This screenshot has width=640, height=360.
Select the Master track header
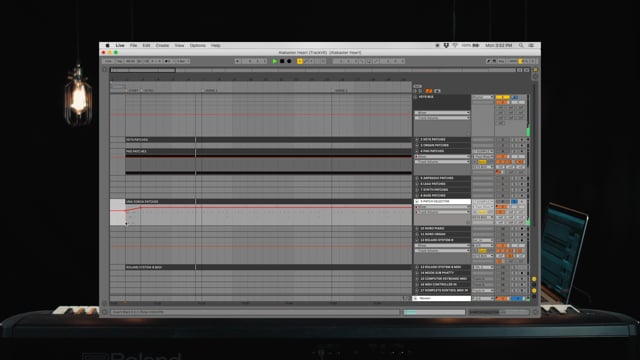tap(441, 298)
